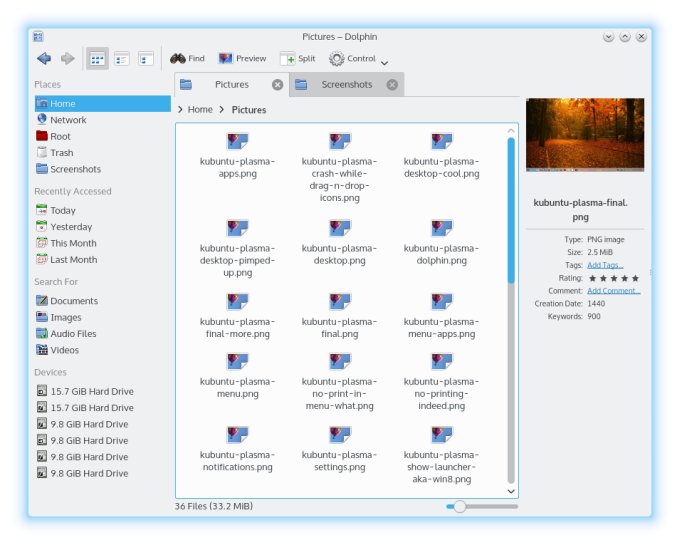Screen dimensions: 680x545
Task: Open the Find search tool
Action: (x=187, y=59)
